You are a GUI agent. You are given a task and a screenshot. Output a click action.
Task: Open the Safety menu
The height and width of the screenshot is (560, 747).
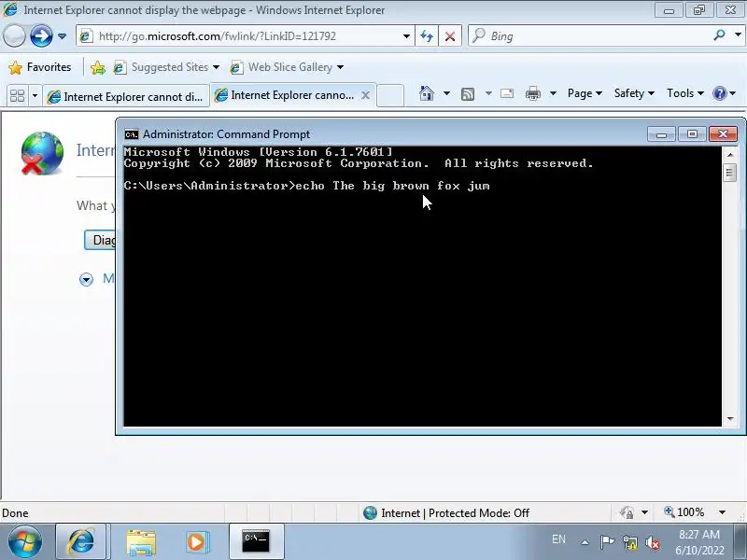[x=634, y=93]
